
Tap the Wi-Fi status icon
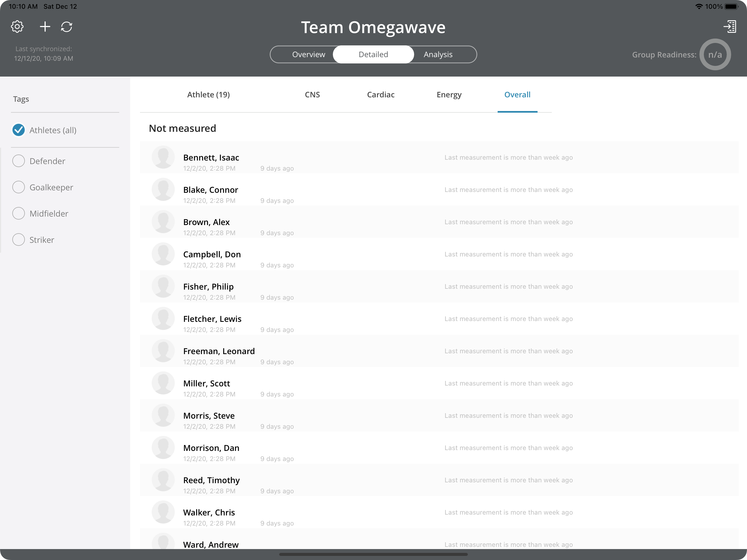(x=699, y=6)
